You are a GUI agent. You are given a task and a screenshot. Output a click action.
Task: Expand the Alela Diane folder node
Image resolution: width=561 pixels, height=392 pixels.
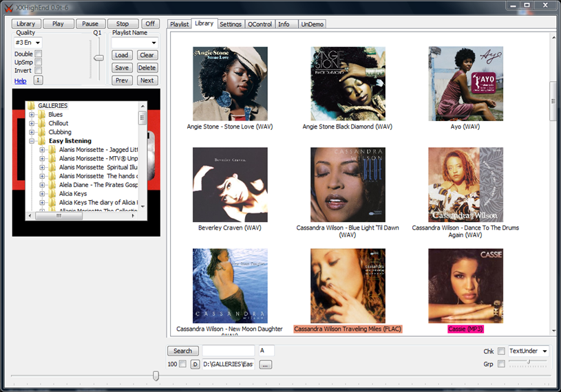(x=42, y=185)
